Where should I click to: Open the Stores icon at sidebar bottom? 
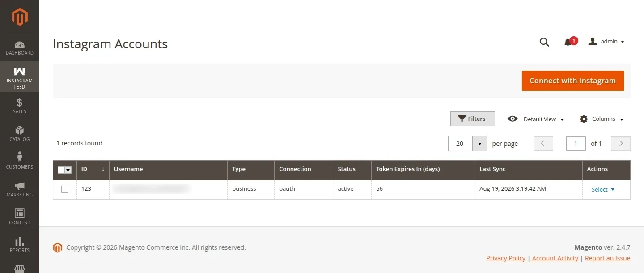click(x=20, y=269)
